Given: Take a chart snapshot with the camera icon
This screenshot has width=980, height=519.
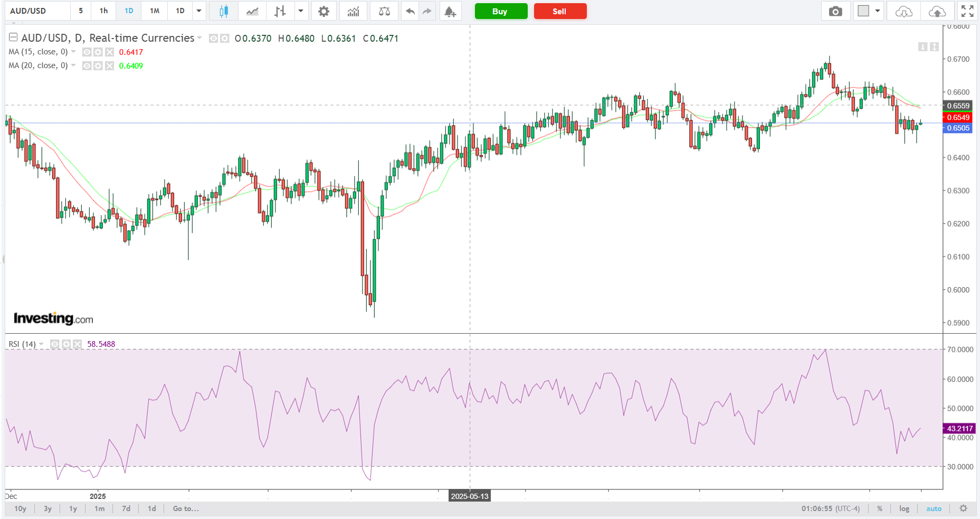Looking at the screenshot, I should (x=835, y=11).
